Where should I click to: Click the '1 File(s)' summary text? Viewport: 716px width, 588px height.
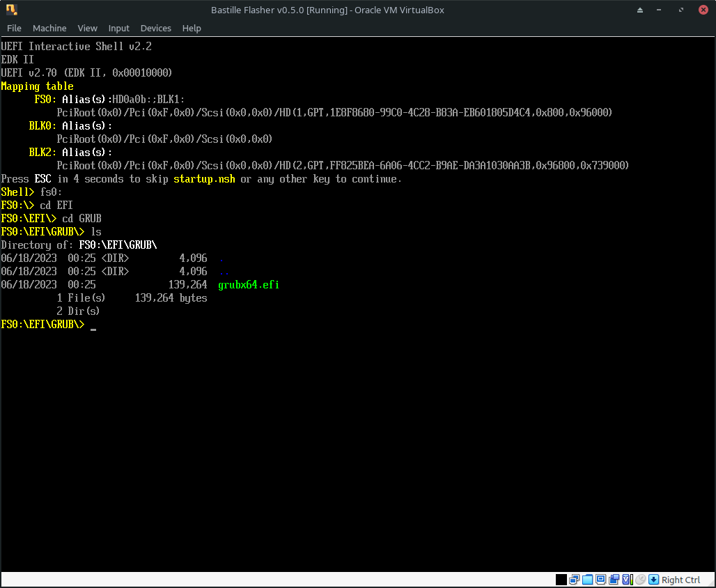81,298
